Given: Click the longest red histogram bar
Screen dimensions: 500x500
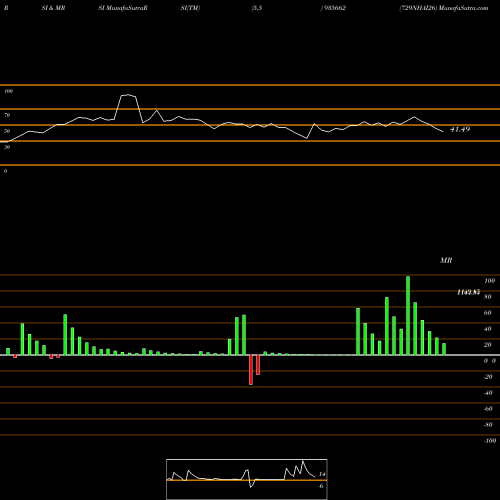Looking at the screenshot, I should coord(251,370).
